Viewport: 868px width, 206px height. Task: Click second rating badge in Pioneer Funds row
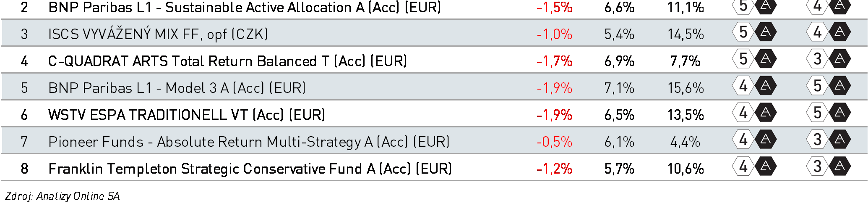[x=829, y=140]
